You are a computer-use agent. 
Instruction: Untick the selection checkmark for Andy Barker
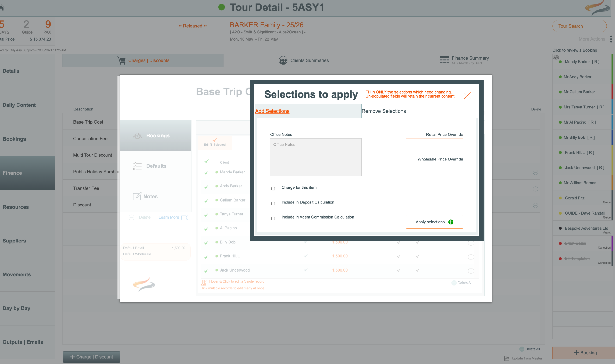coord(206,187)
